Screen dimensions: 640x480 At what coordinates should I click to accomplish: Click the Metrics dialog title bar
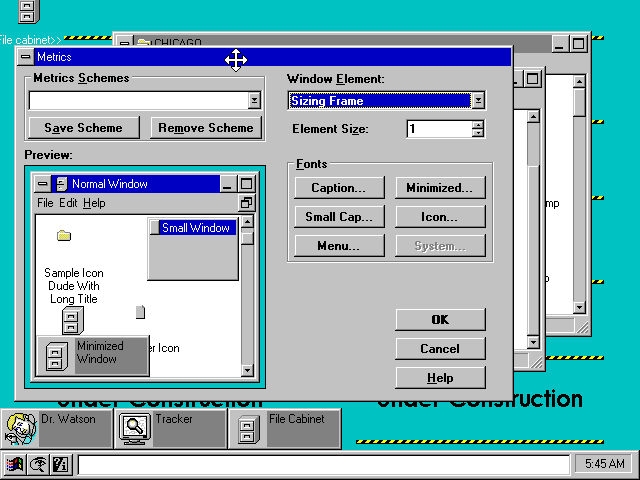coord(273,57)
